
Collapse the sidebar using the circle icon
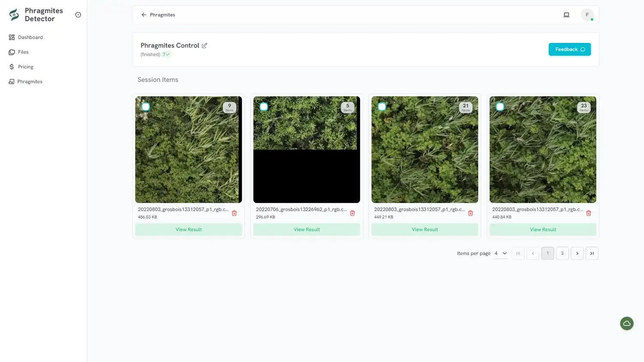click(x=78, y=15)
